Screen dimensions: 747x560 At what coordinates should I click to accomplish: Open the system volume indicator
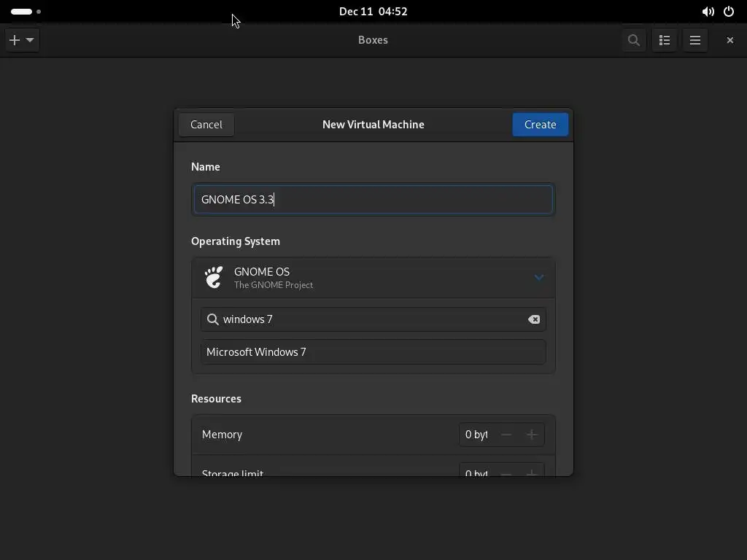click(708, 12)
